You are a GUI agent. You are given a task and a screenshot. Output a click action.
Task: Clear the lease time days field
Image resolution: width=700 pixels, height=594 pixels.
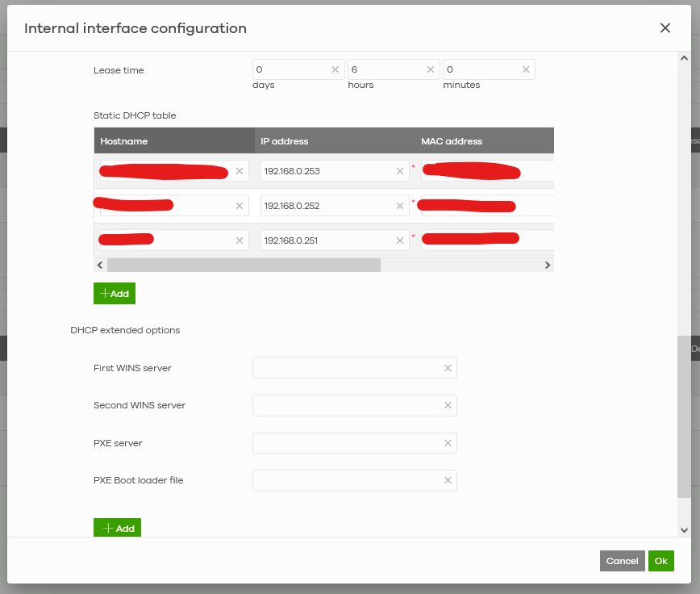click(335, 70)
